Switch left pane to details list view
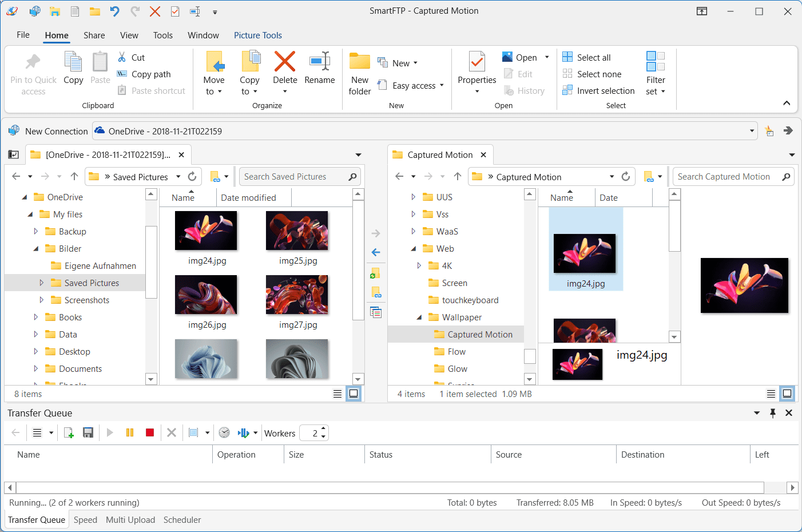 [x=338, y=394]
